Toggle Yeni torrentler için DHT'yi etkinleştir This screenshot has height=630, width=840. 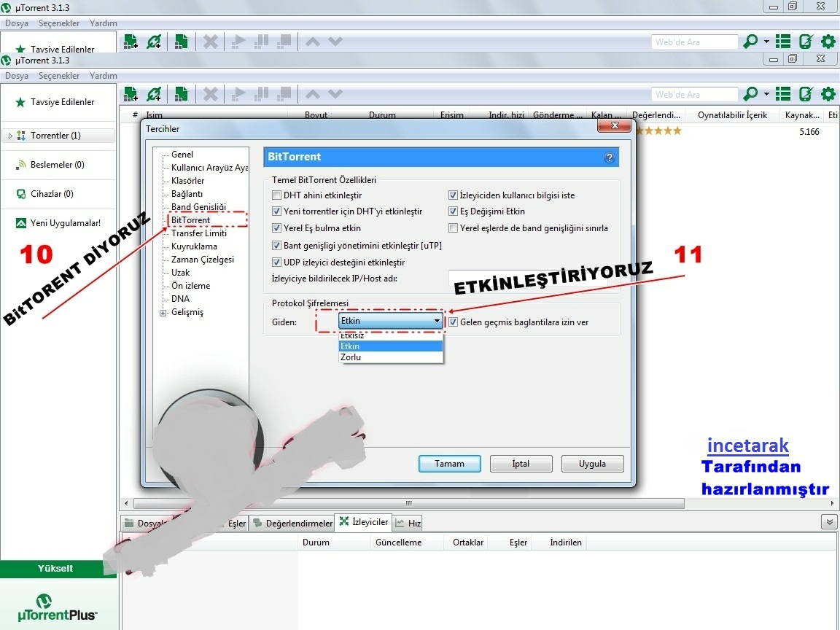coord(276,211)
